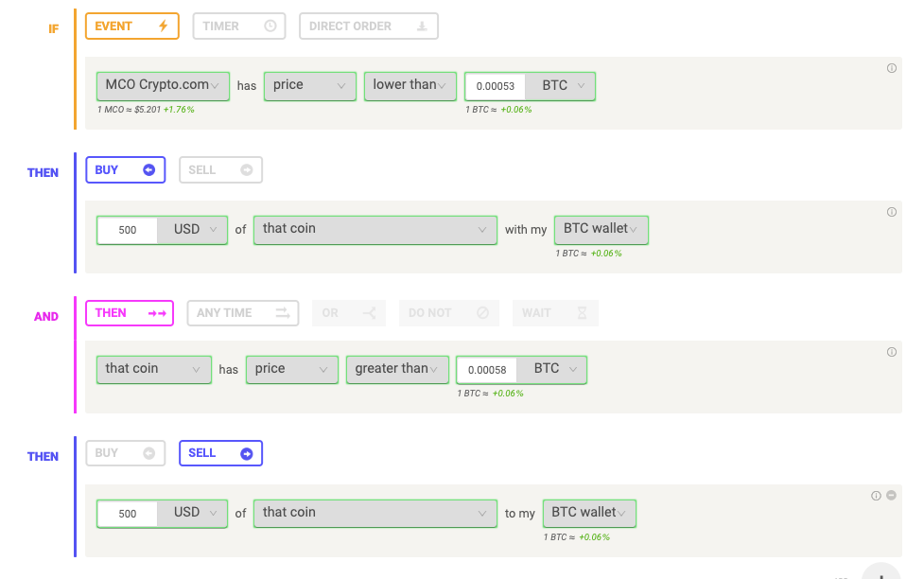Open the lower than comparison dropdown

click(410, 86)
